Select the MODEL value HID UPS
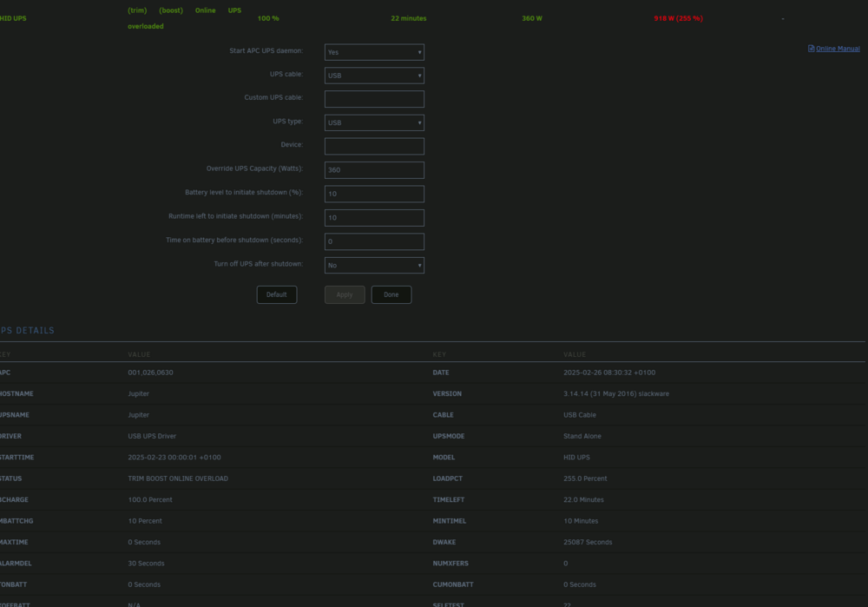Image resolution: width=868 pixels, height=607 pixels. pos(577,458)
